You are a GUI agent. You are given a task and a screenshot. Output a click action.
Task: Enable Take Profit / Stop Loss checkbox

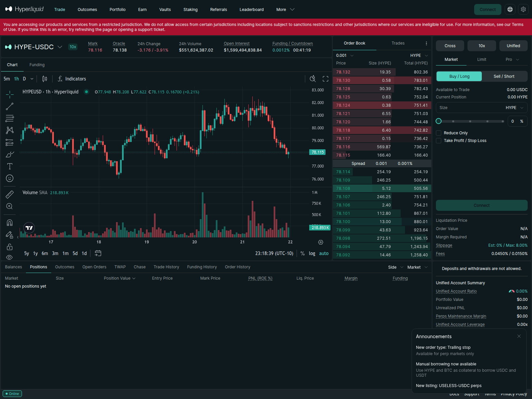pyautogui.click(x=439, y=141)
